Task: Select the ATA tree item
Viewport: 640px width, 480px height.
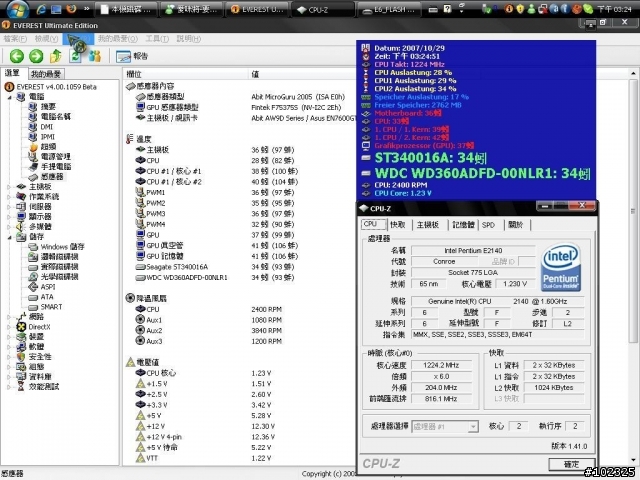Action: pos(47,297)
